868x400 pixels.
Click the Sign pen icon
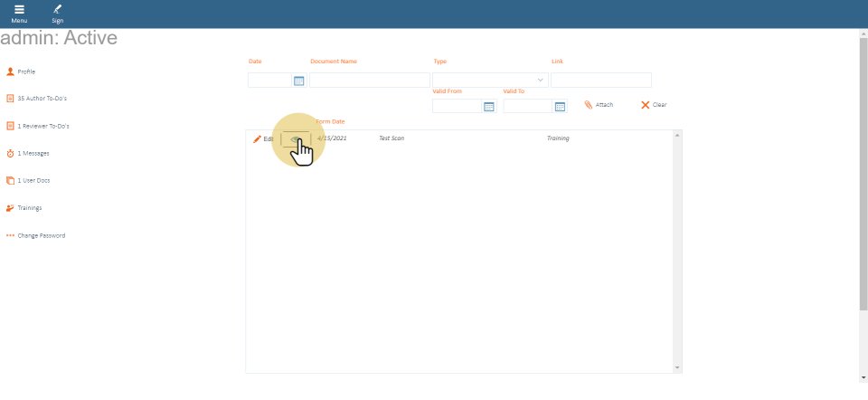pos(57,10)
